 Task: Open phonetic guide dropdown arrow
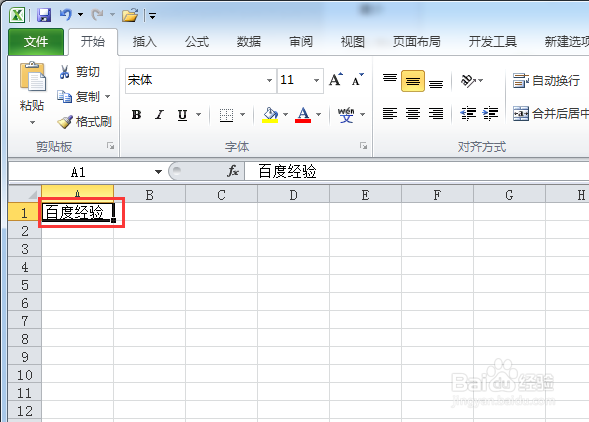click(362, 114)
